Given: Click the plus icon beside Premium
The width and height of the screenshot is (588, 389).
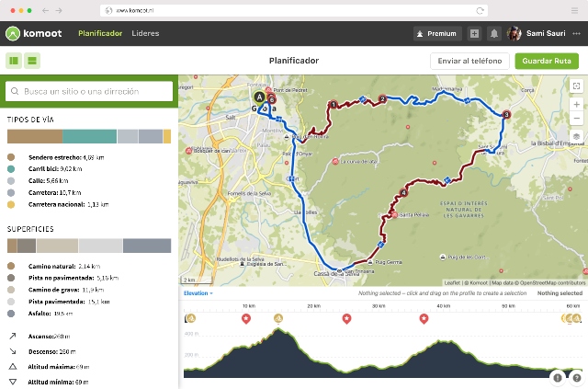Looking at the screenshot, I should tap(474, 34).
